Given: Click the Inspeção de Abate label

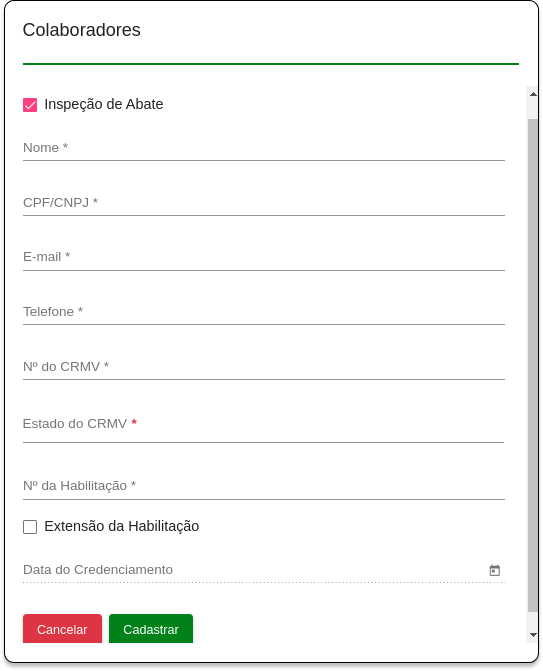Looking at the screenshot, I should (104, 104).
